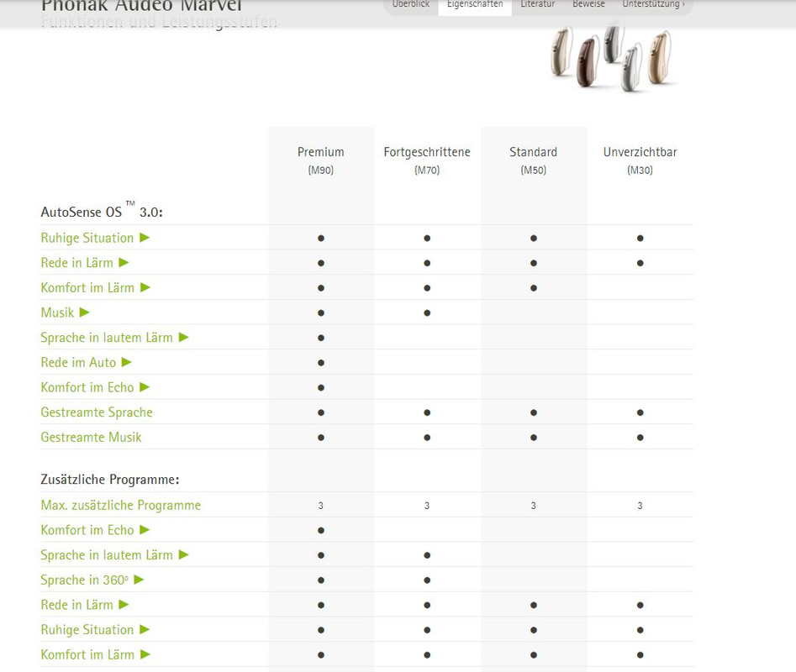
Task: Select the Unverzichtbar (M30) column header
Action: click(640, 160)
